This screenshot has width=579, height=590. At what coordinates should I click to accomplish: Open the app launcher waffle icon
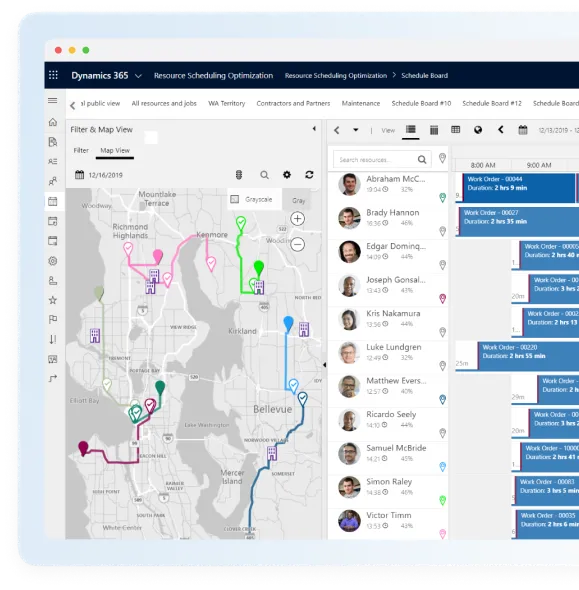pos(53,75)
